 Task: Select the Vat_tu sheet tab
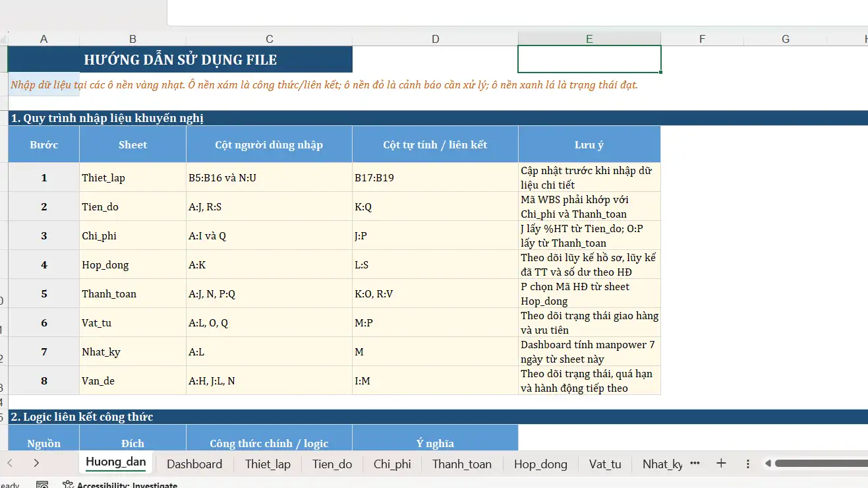[605, 464]
